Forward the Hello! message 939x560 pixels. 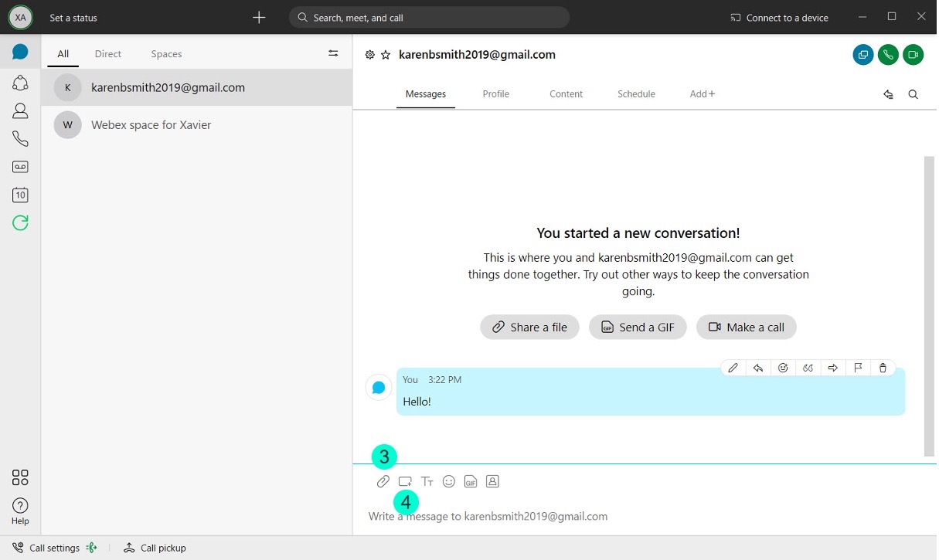[833, 368]
